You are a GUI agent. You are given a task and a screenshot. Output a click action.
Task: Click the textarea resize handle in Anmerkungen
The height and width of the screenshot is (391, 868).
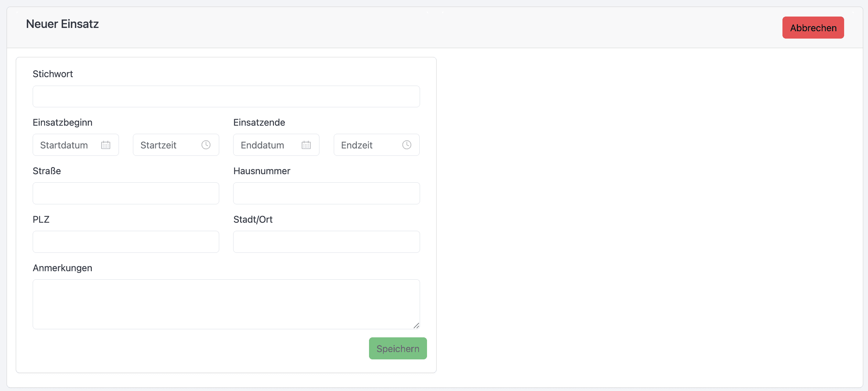point(416,326)
